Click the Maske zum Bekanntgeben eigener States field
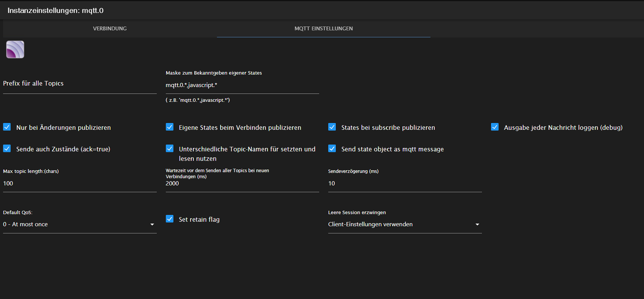 (242, 85)
